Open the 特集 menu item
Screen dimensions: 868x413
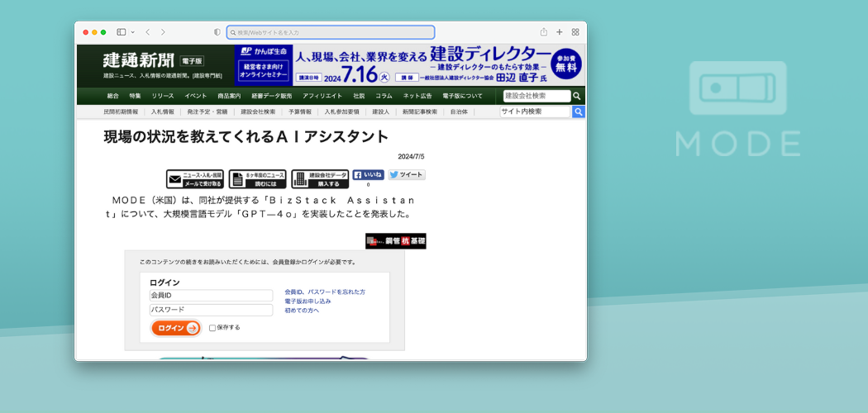pos(135,96)
